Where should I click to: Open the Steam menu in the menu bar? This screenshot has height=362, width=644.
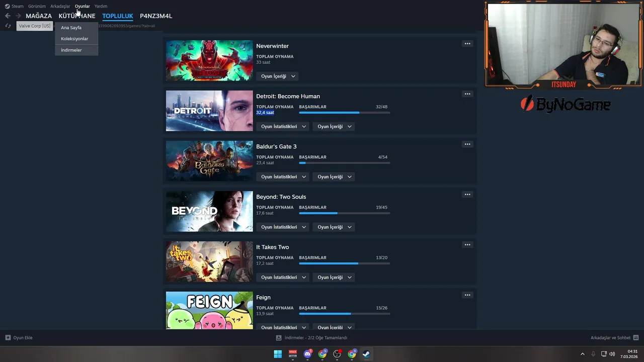(18, 6)
